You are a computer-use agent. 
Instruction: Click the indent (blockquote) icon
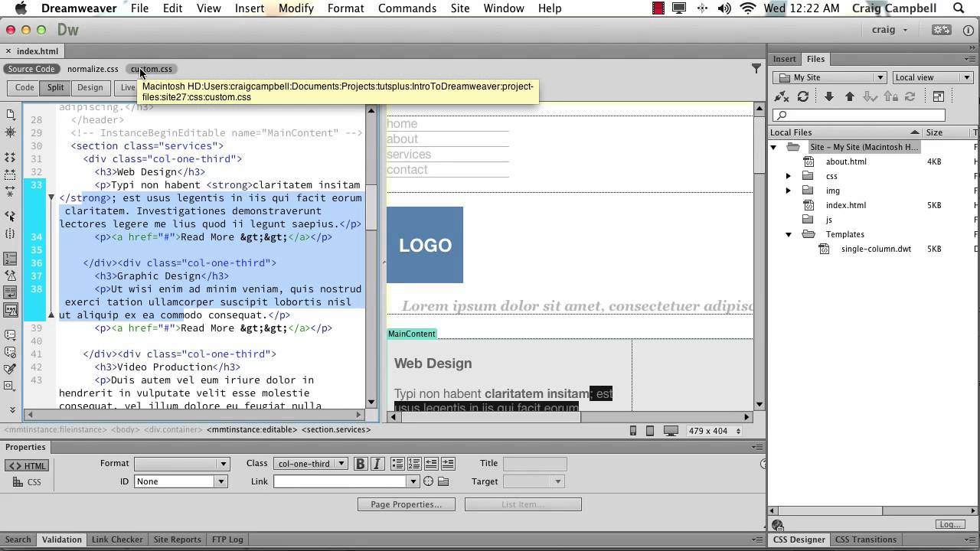coord(448,464)
